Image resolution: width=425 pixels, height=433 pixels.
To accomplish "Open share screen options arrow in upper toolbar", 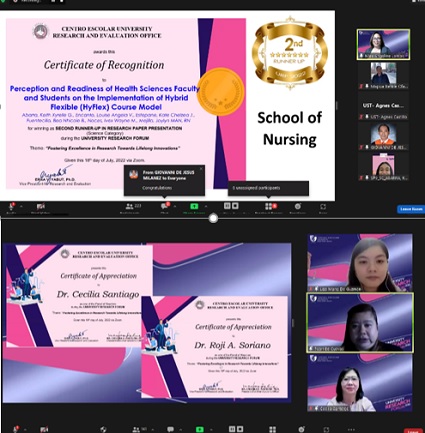I will point(206,207).
